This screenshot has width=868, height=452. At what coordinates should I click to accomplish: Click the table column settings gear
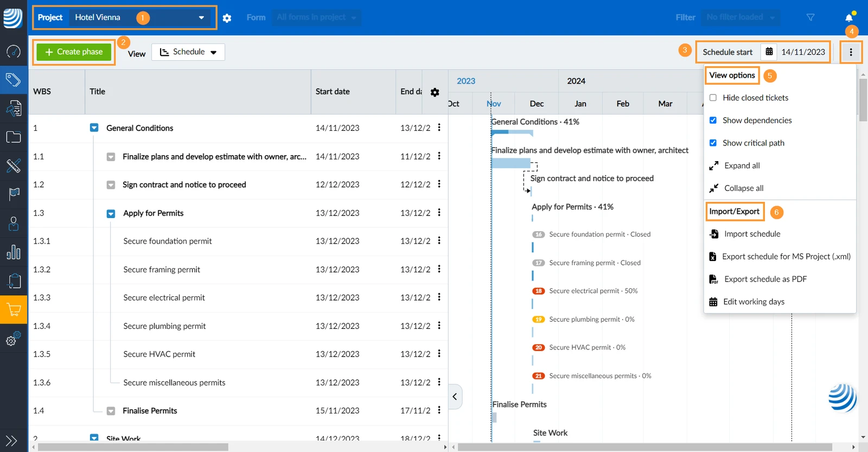coord(435,92)
